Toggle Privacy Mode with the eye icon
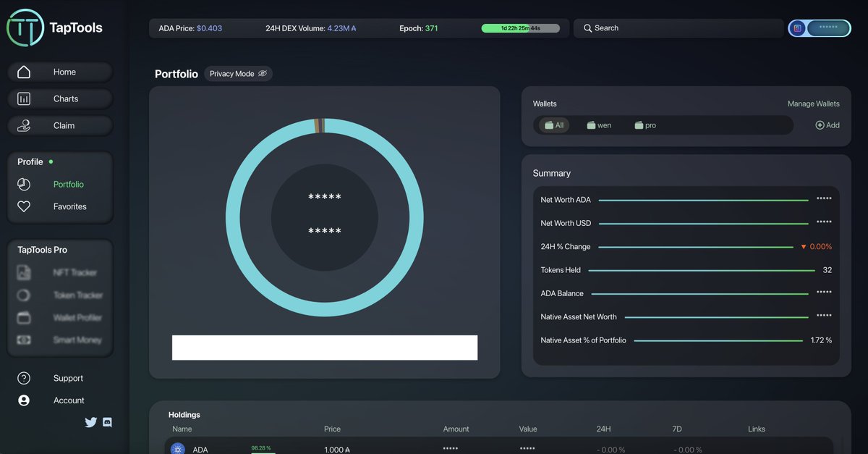 click(263, 73)
